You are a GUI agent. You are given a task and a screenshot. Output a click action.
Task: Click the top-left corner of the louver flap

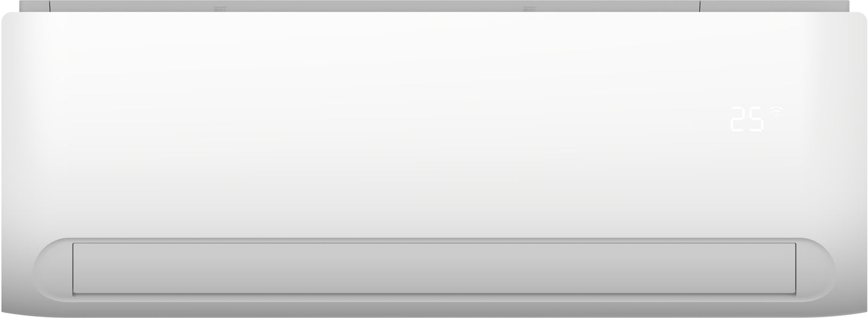(x=74, y=243)
